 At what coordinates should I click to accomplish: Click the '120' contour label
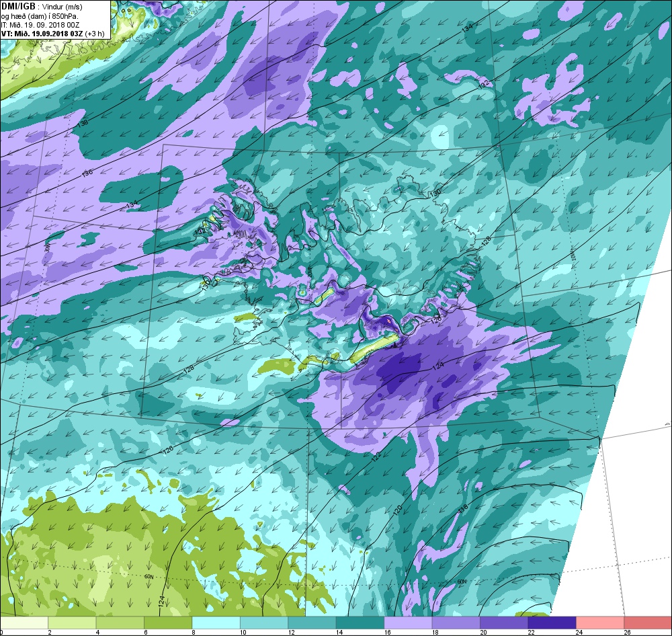[397, 510]
